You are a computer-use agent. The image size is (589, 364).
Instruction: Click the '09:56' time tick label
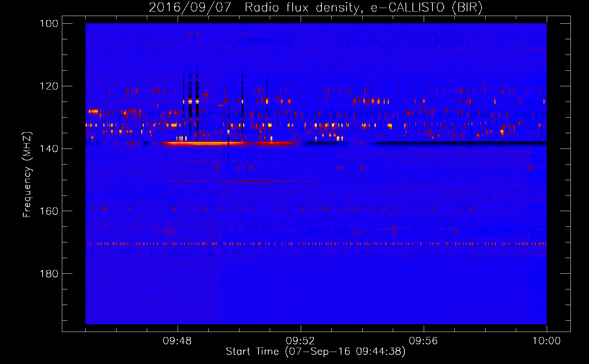click(x=423, y=341)
